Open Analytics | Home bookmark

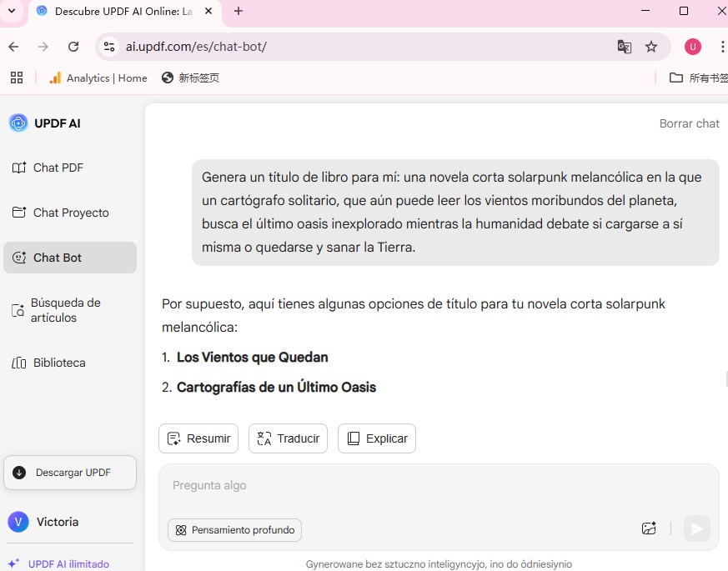98,78
